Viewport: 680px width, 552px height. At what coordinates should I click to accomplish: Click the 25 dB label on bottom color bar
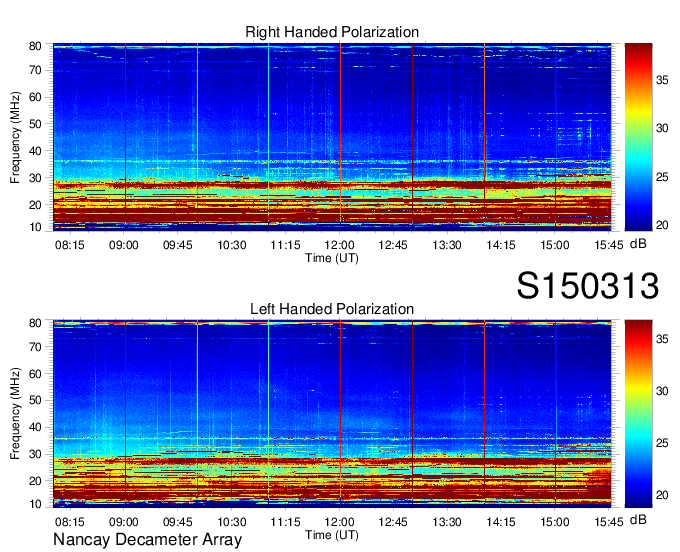pyautogui.click(x=662, y=443)
